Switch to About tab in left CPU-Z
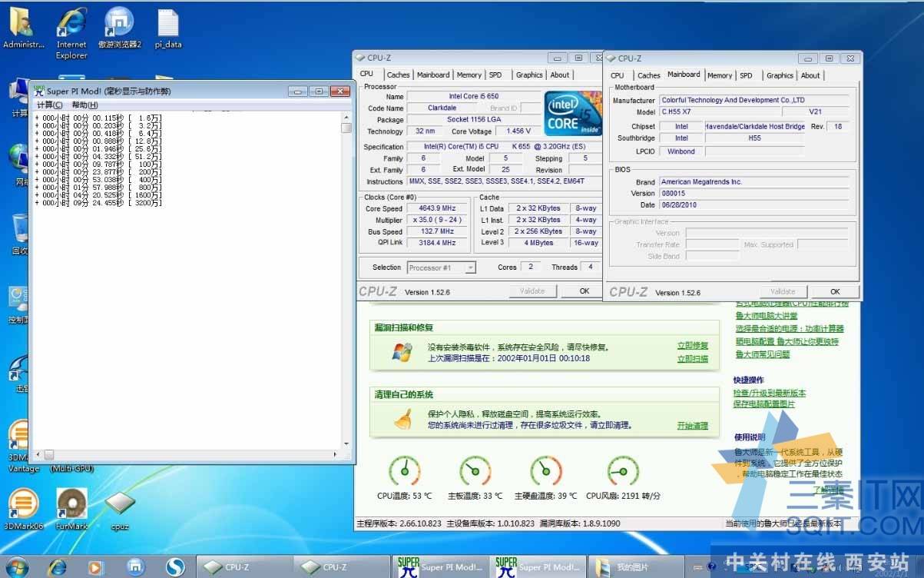Image resolution: width=924 pixels, height=578 pixels. 560,75
